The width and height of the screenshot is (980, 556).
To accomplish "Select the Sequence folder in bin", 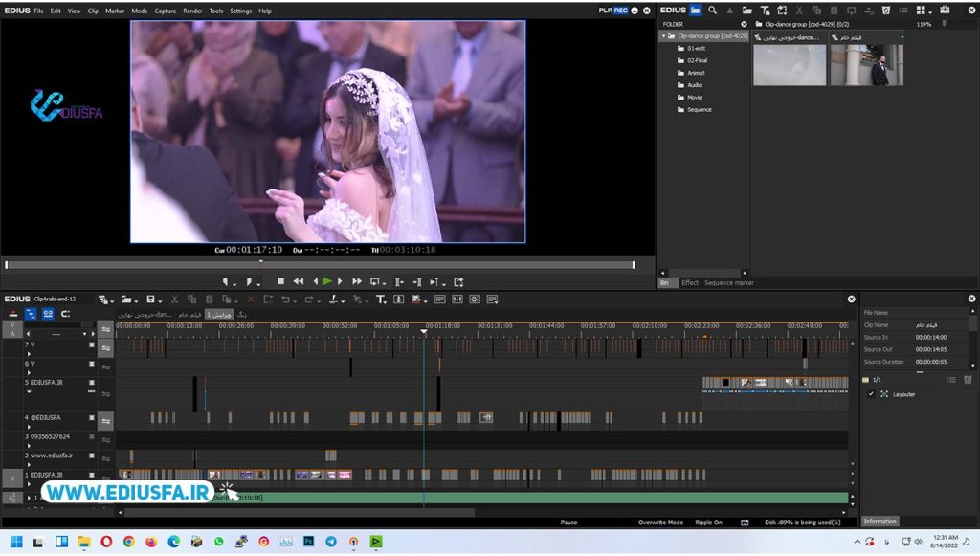I will [x=700, y=109].
